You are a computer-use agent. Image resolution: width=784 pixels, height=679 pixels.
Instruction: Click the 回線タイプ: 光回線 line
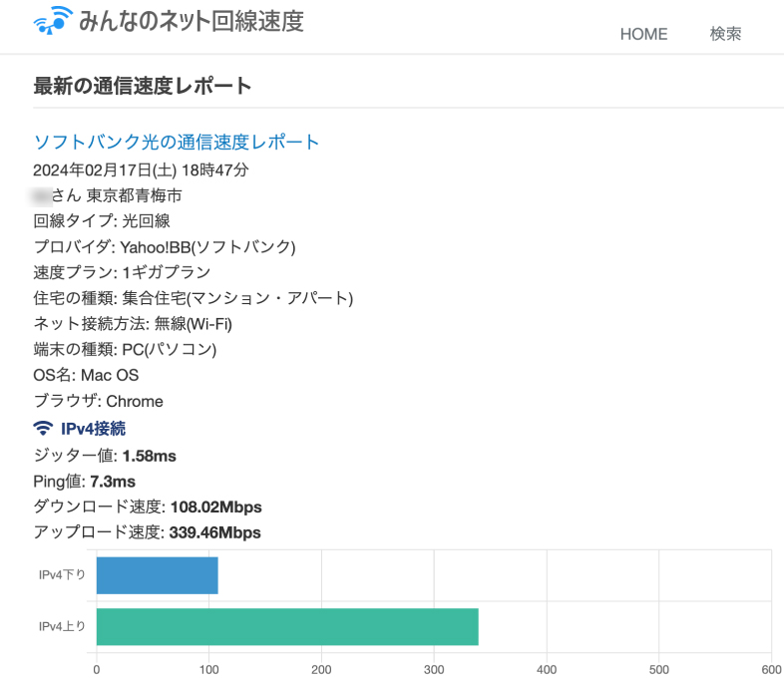[x=102, y=220]
